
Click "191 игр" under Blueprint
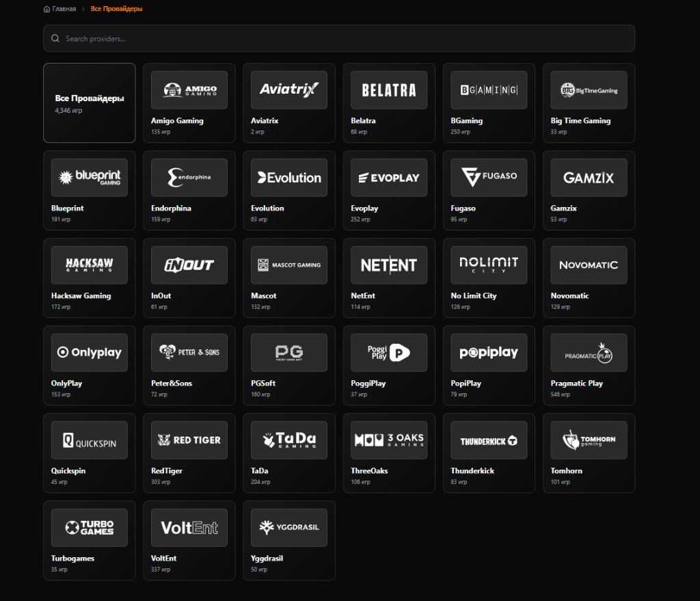(61, 219)
